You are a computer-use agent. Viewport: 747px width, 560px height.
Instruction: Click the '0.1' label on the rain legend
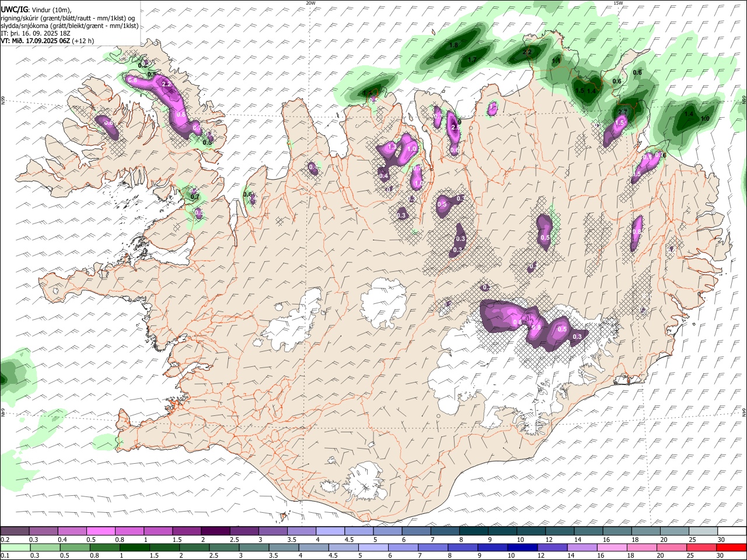(x=5, y=556)
